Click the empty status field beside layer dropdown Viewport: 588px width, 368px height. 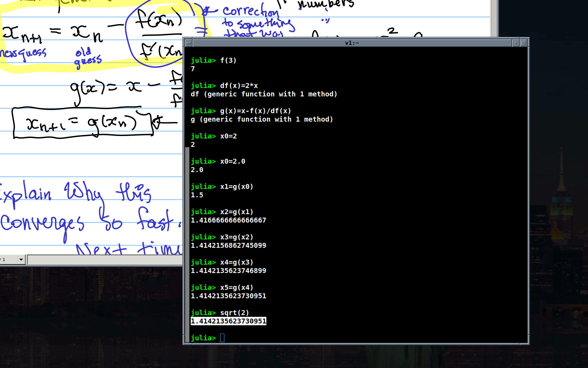[x=105, y=260]
